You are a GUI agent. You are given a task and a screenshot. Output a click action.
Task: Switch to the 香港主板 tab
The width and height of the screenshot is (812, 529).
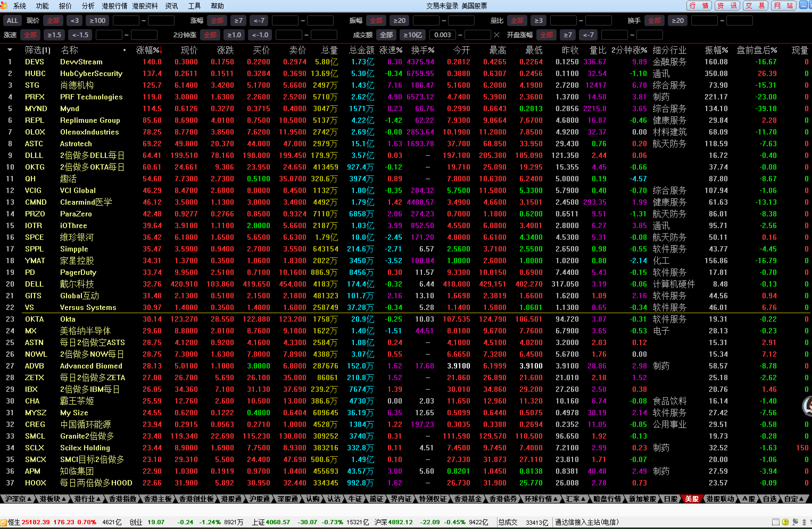(x=158, y=499)
